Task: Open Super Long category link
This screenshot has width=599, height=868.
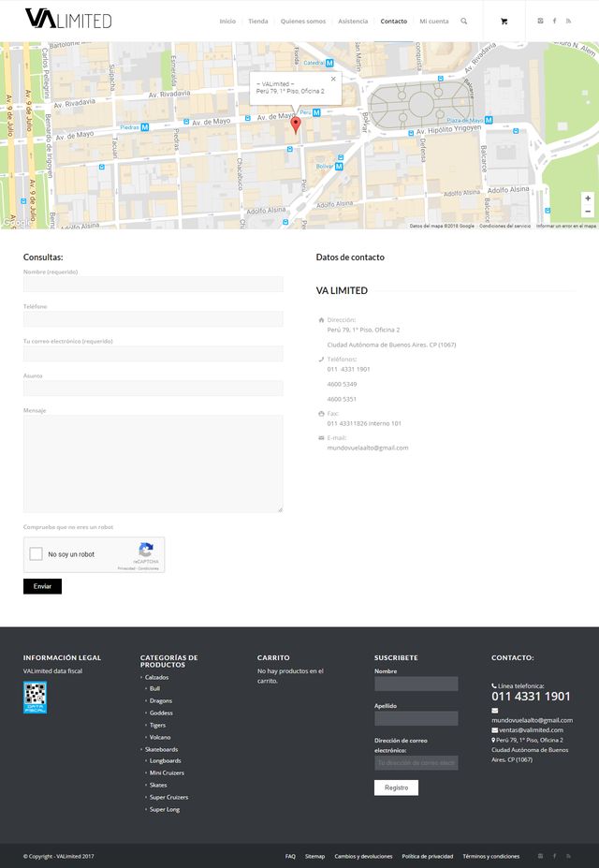Action: tap(165, 809)
